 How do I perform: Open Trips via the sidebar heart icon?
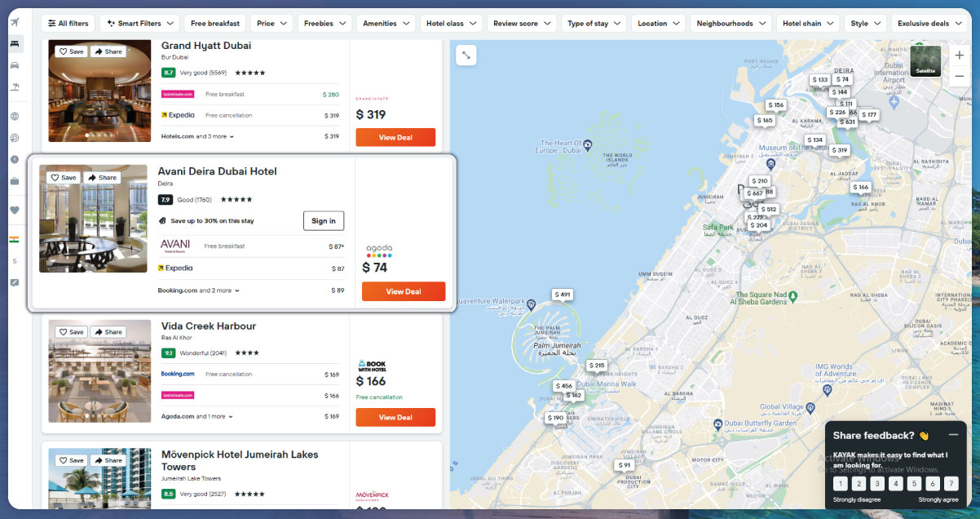click(15, 210)
